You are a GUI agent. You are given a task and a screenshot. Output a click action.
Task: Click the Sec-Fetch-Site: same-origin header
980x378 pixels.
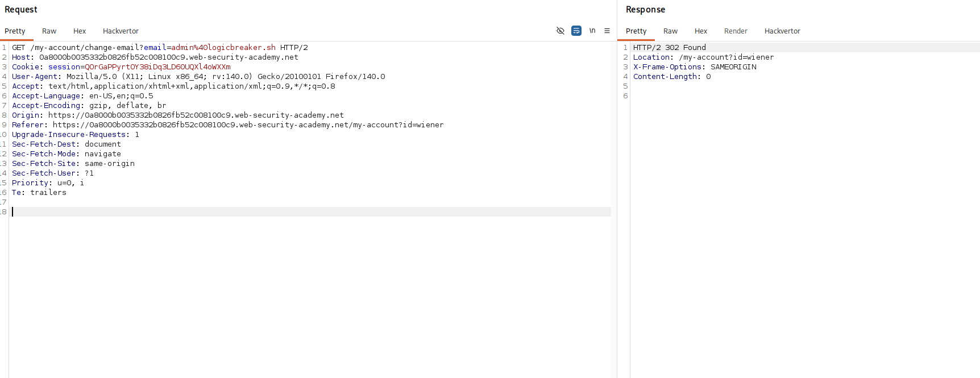(73, 164)
